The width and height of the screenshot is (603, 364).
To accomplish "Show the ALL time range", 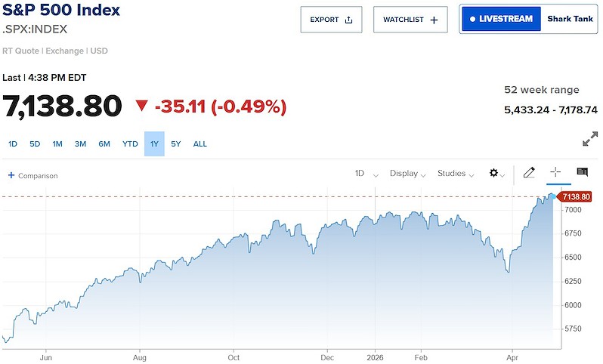I will tap(200, 143).
